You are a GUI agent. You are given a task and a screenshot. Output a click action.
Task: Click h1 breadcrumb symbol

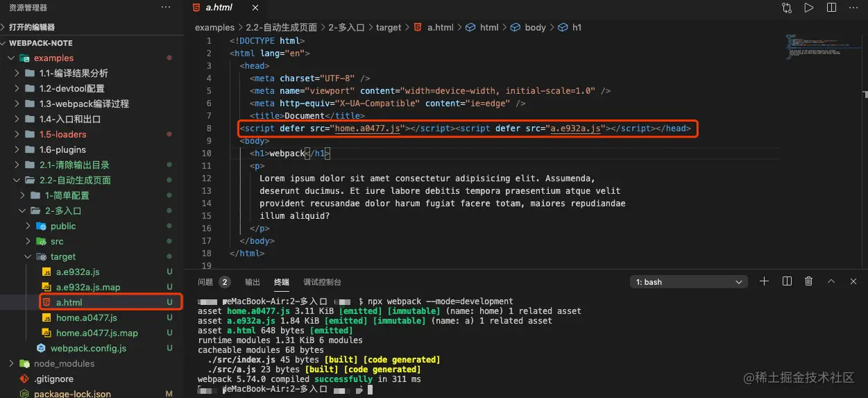point(577,27)
